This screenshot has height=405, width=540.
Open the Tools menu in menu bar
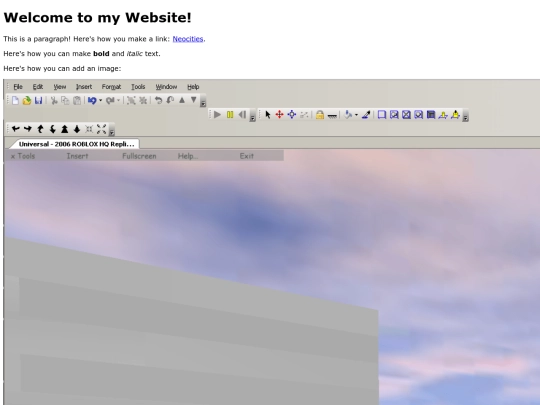coord(138,87)
